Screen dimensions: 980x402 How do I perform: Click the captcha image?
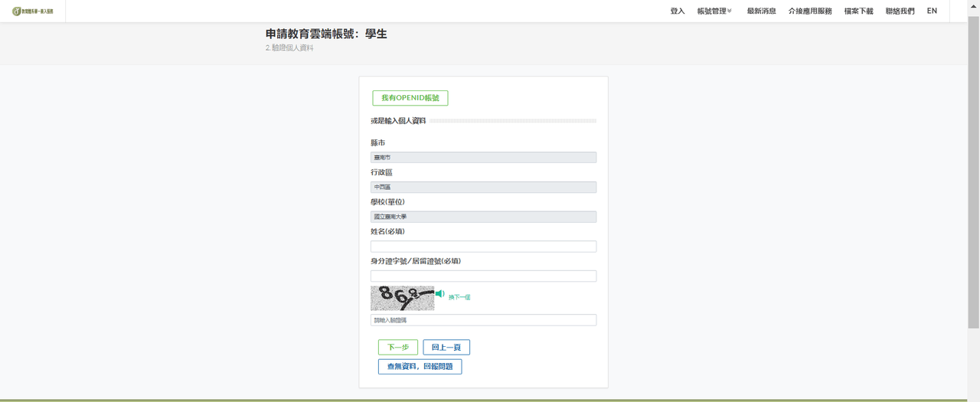coord(402,298)
